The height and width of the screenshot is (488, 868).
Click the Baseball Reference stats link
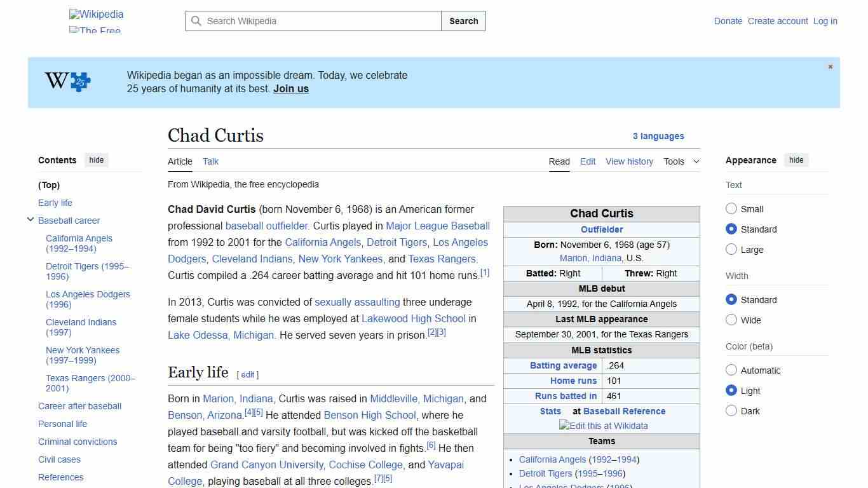coord(624,411)
